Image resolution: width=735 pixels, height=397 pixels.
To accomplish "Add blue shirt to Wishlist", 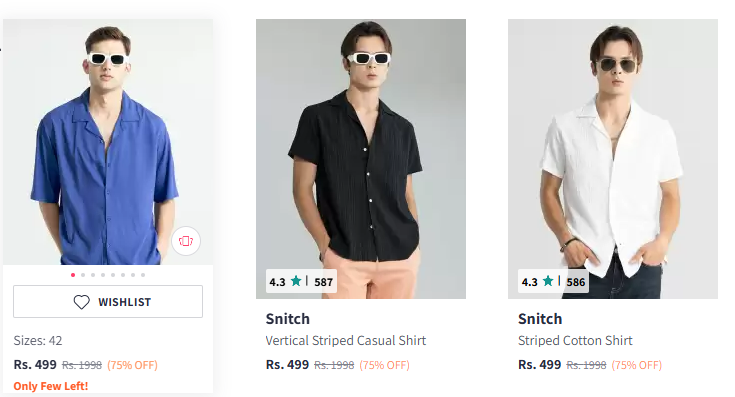I will click(x=108, y=301).
